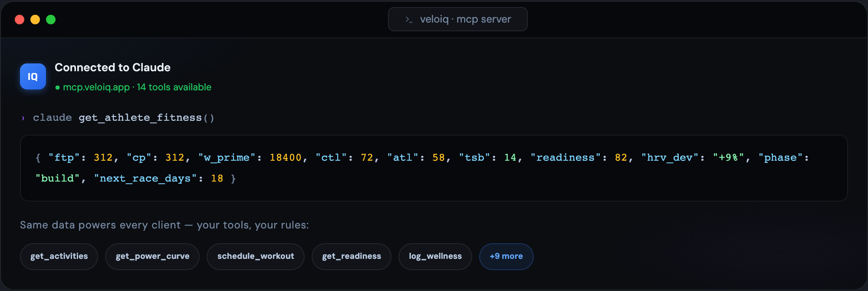
Task: Click the get_athlete_fitness() command text
Action: 147,118
